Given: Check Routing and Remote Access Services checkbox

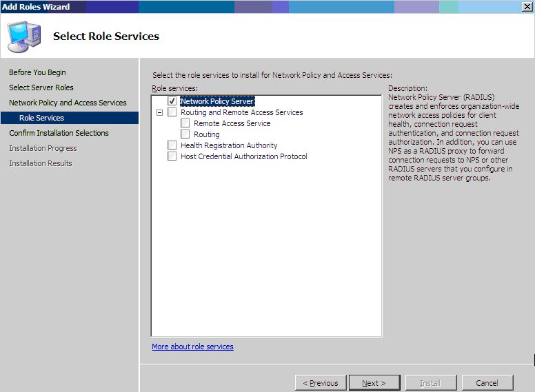Looking at the screenshot, I should [x=172, y=112].
